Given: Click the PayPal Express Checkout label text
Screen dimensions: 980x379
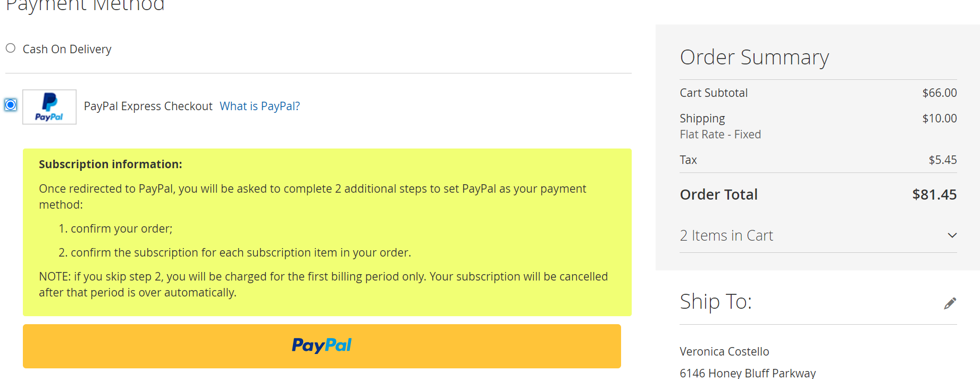Looking at the screenshot, I should pyautogui.click(x=148, y=106).
